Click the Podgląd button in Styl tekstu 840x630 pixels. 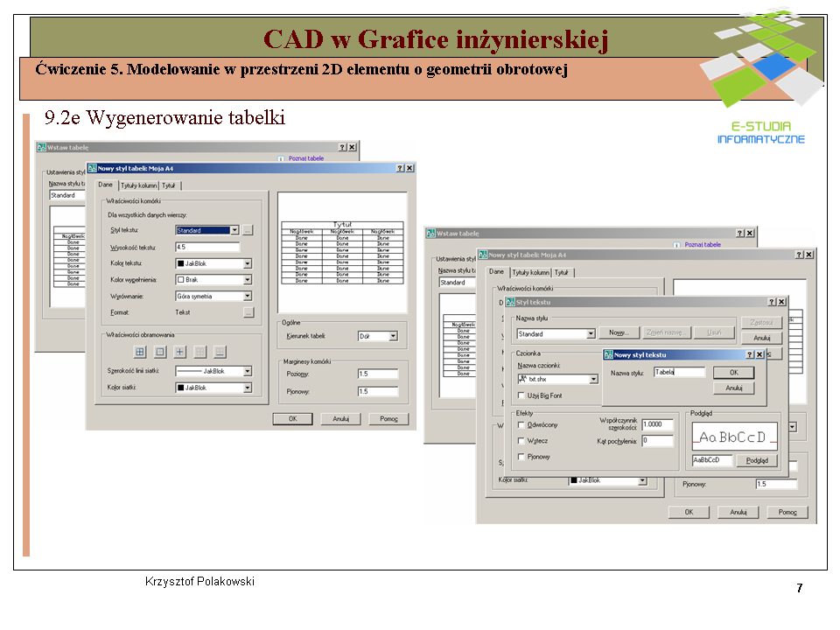pyautogui.click(x=757, y=461)
